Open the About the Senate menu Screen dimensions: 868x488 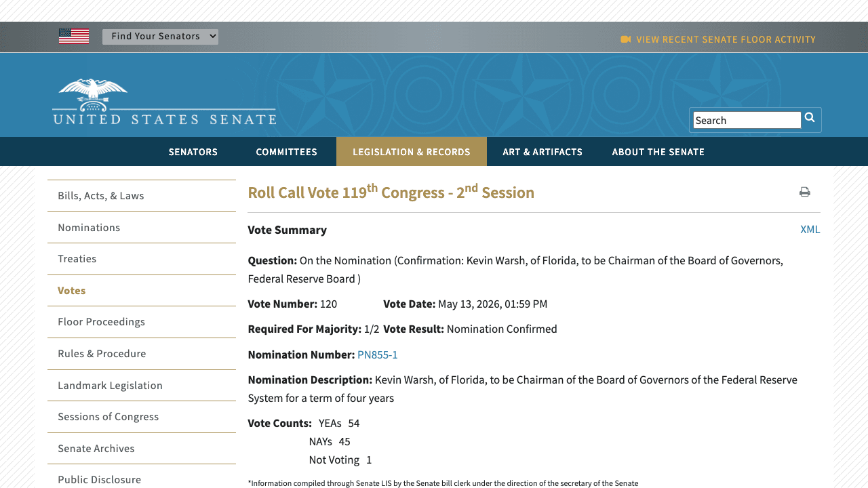(658, 152)
